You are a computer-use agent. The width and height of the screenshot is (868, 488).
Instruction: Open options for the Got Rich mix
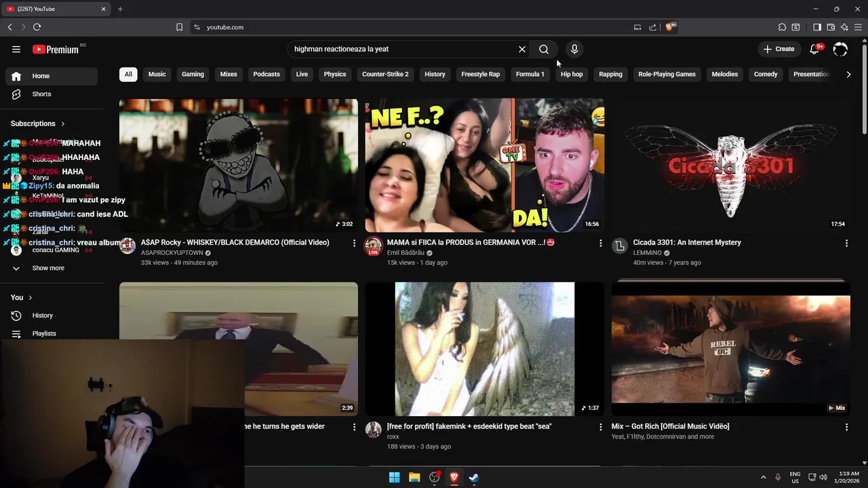coord(846,427)
